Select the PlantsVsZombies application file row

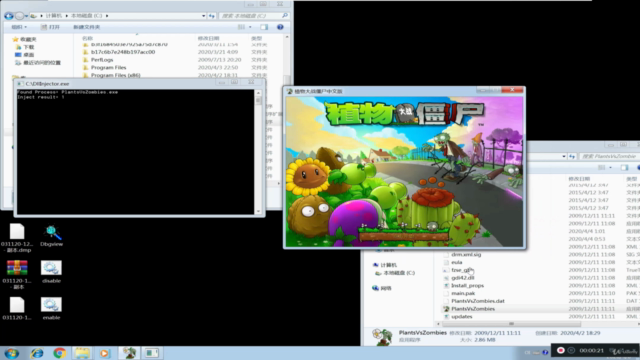[541, 309]
